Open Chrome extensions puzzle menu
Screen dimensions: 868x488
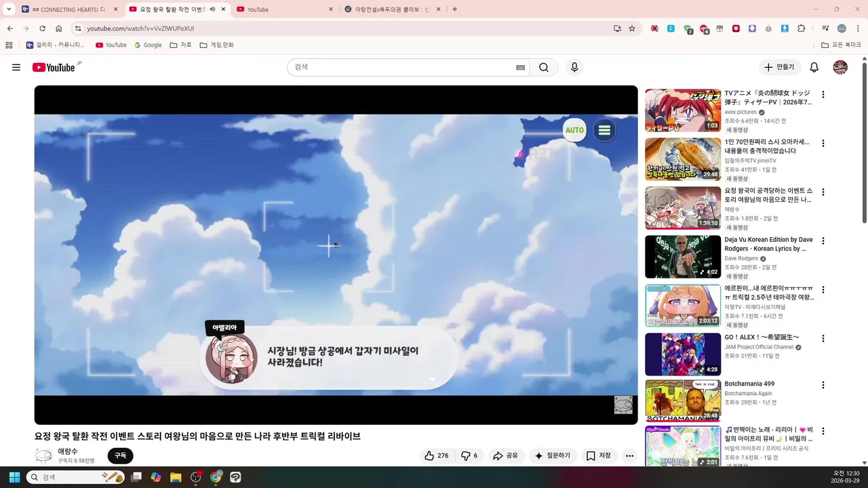(x=802, y=28)
